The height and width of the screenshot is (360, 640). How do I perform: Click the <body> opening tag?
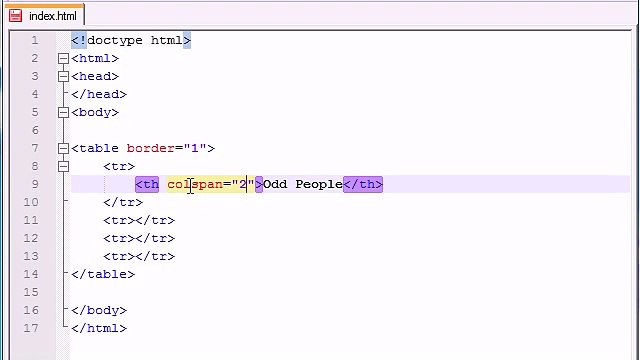(x=95, y=112)
